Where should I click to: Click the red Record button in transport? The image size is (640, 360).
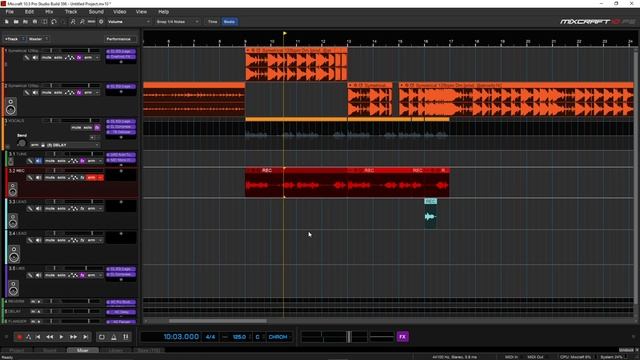pos(19,337)
